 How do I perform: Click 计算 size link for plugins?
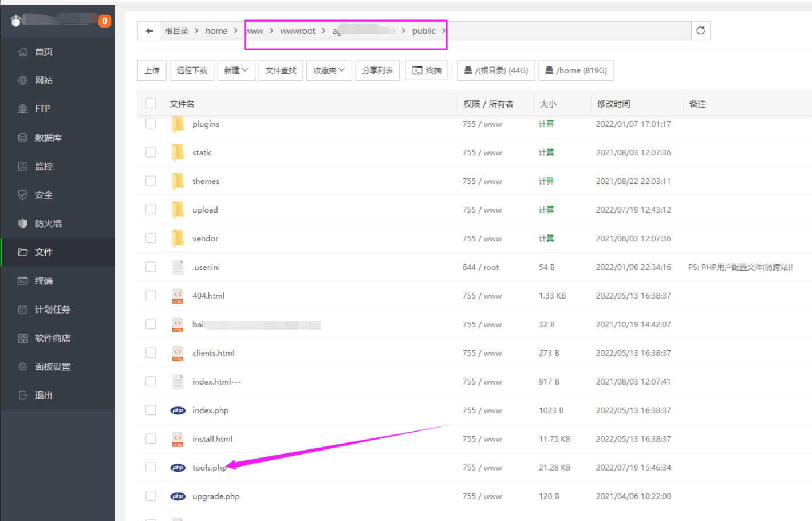pyautogui.click(x=546, y=124)
